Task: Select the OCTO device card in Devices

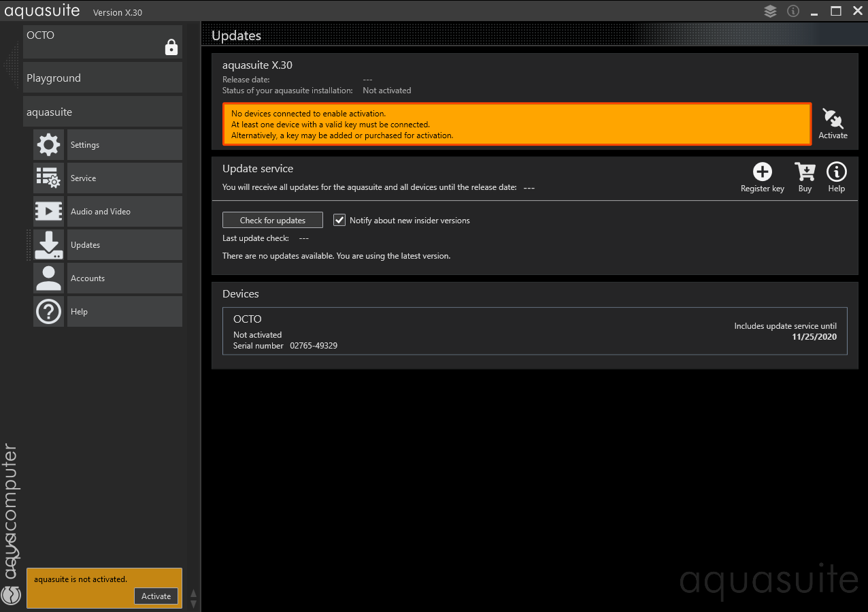Action: tap(535, 331)
